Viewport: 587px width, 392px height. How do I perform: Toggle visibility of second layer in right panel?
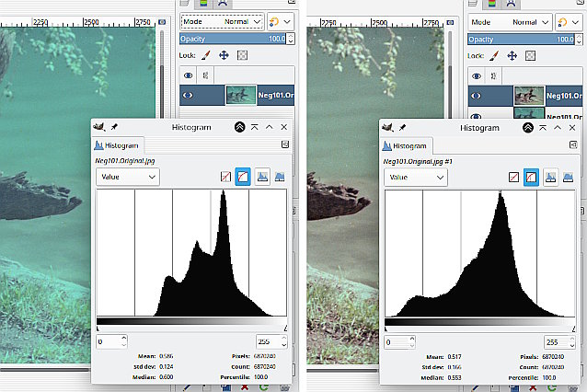pyautogui.click(x=477, y=115)
